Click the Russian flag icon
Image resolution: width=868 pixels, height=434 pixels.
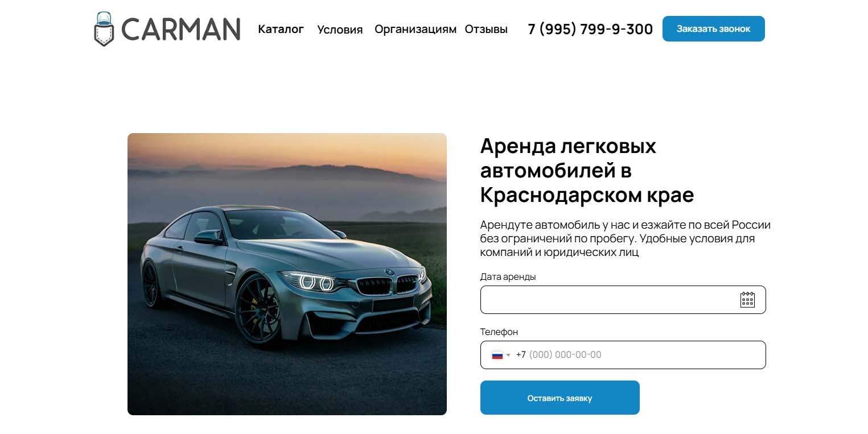pyautogui.click(x=497, y=355)
